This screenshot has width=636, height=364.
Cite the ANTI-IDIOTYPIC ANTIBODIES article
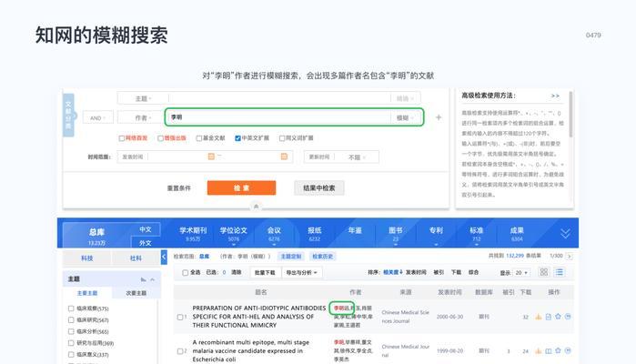click(x=568, y=317)
